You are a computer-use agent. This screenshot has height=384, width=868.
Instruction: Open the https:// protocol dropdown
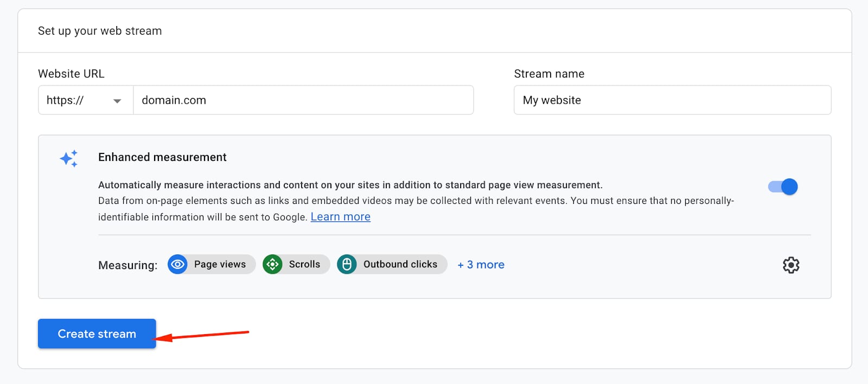85,100
